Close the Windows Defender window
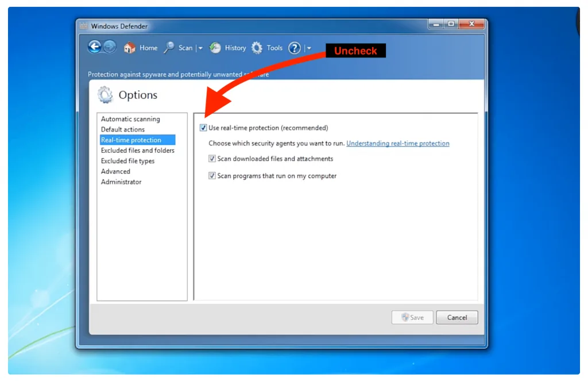The image size is (588, 381). coord(472,24)
